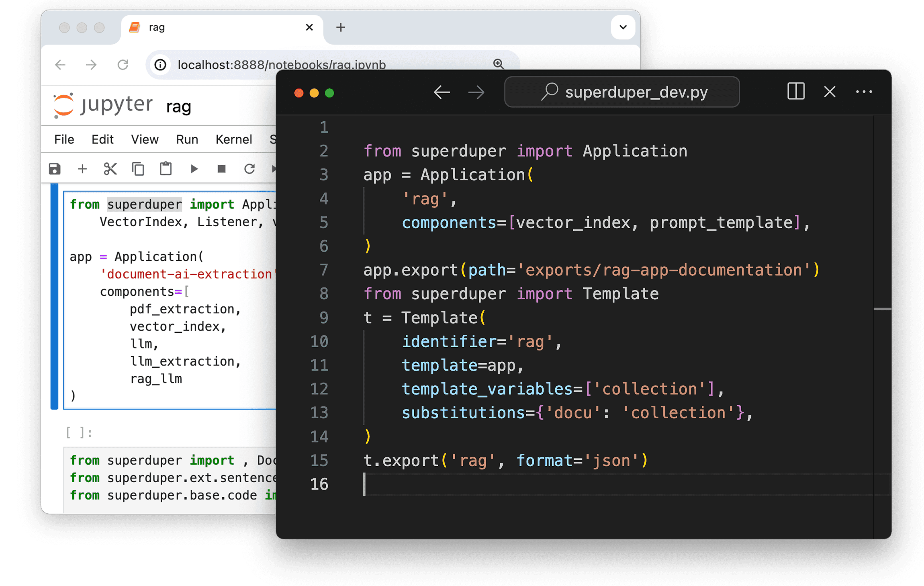
Task: Open the Kernel menu in Jupyter
Action: pyautogui.click(x=234, y=139)
